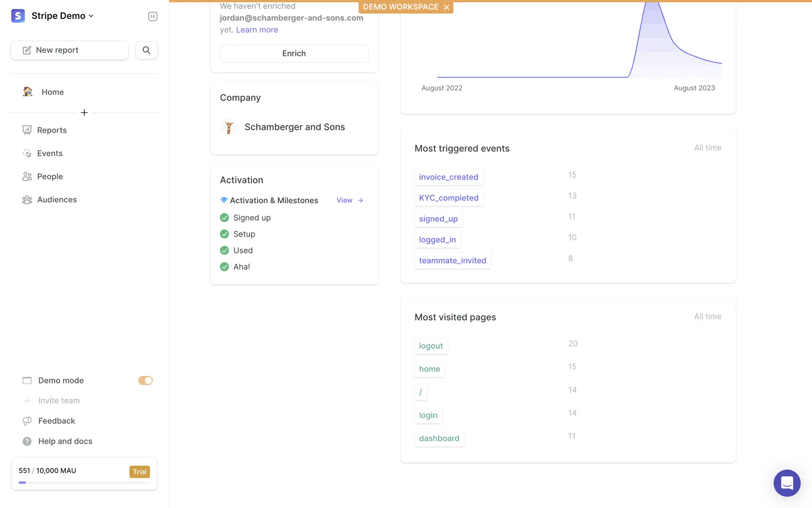This screenshot has height=508, width=812.
Task: Toggle Demo mode switch off
Action: tap(145, 381)
